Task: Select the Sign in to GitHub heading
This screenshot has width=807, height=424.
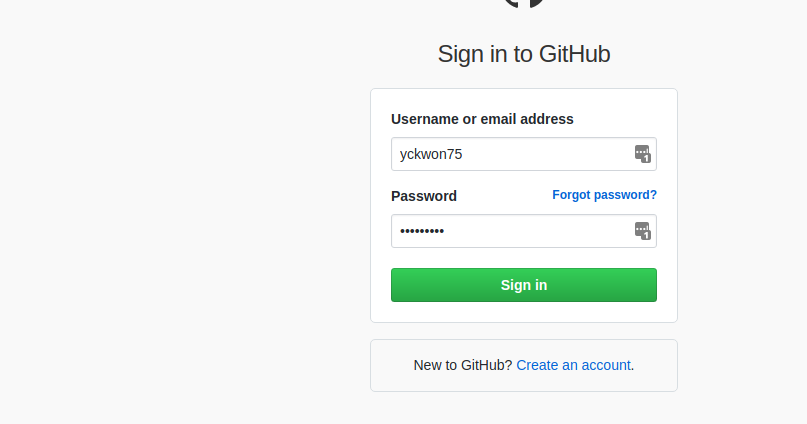Action: [x=524, y=54]
